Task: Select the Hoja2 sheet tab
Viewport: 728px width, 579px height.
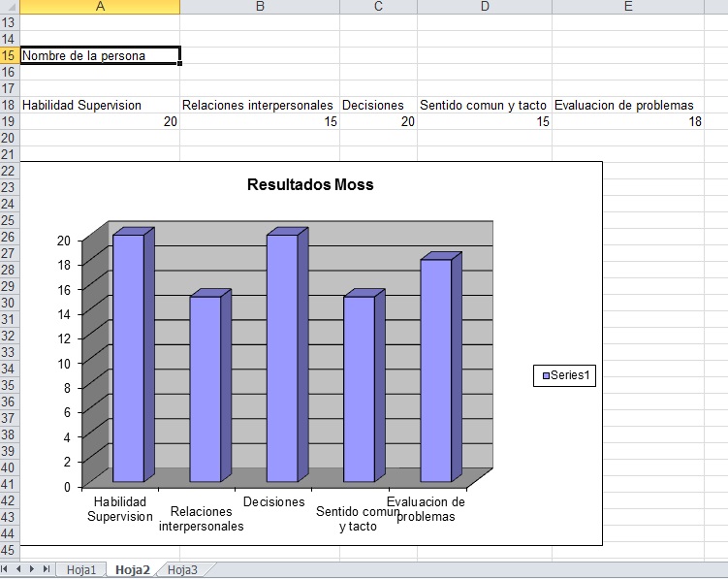Action: 133,569
